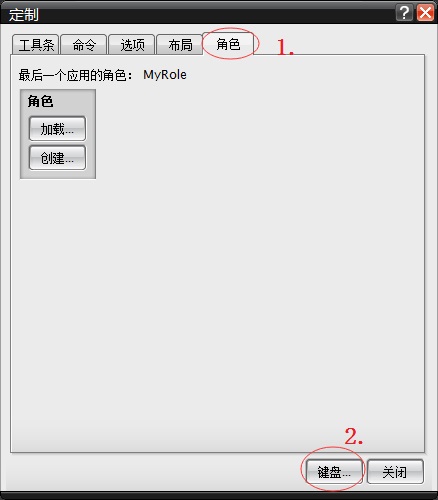Select the 布局 tab

(180, 45)
